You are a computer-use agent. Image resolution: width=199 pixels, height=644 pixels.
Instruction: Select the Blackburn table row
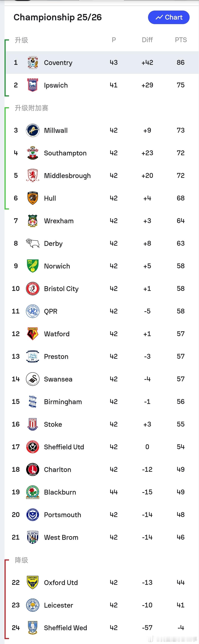[100, 492]
